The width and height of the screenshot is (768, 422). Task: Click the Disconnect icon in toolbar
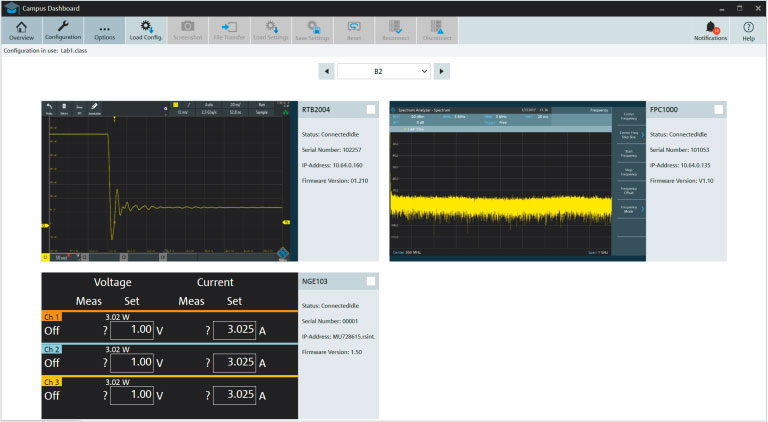pos(437,30)
